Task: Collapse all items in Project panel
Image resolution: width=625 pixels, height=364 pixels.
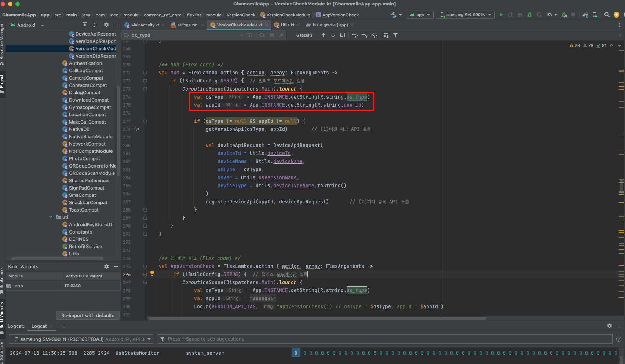Action: 94,25
